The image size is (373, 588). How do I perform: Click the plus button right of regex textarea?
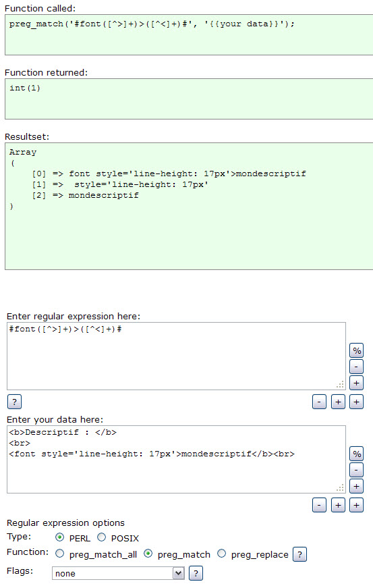coord(356,383)
